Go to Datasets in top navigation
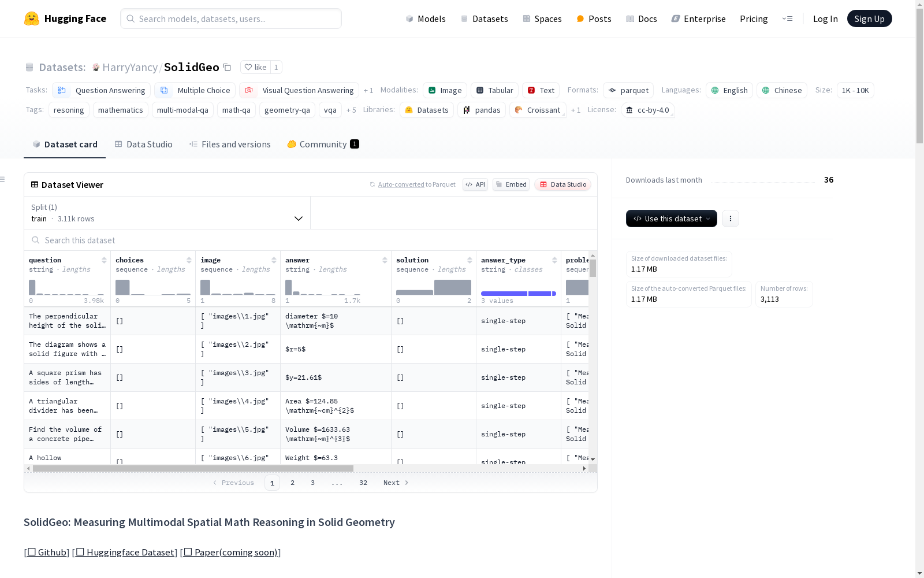924x578 pixels. pyautogui.click(x=484, y=18)
